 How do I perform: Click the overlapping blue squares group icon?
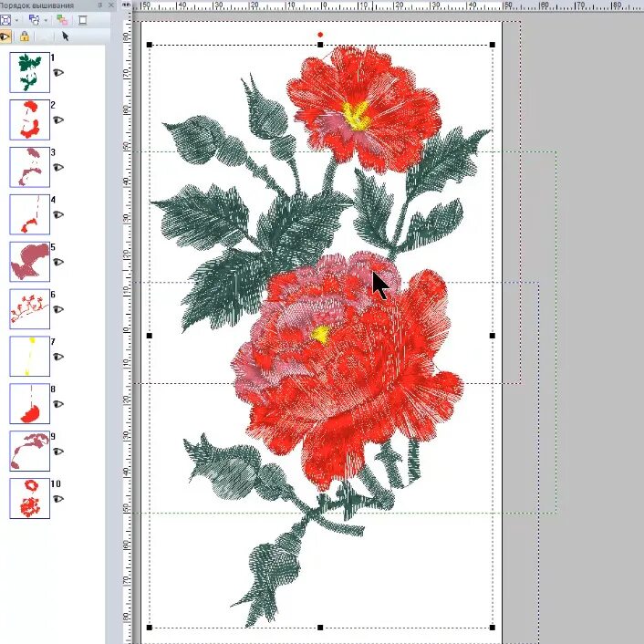click(x=35, y=20)
